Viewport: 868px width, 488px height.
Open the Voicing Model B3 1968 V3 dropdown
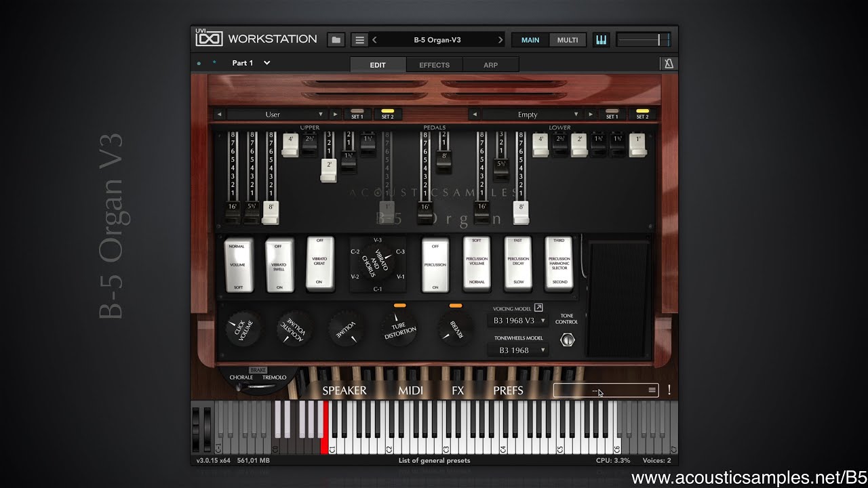(x=518, y=321)
